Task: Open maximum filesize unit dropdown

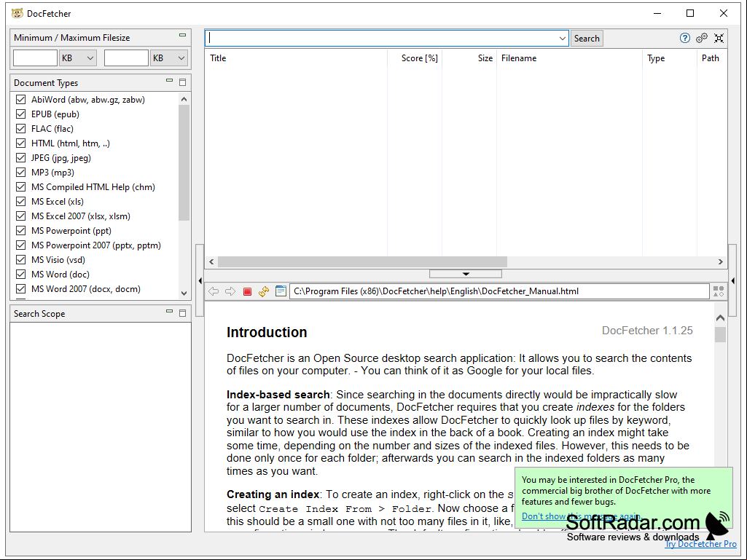Action: [x=168, y=58]
